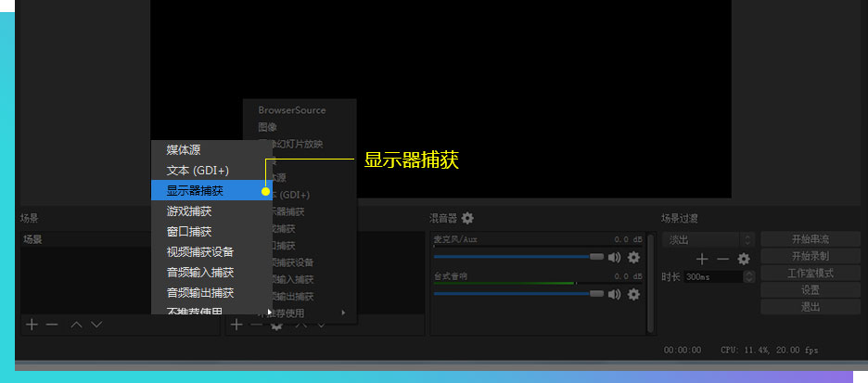Open 台式音响 channel settings gear
The height and width of the screenshot is (383, 868).
point(634,294)
